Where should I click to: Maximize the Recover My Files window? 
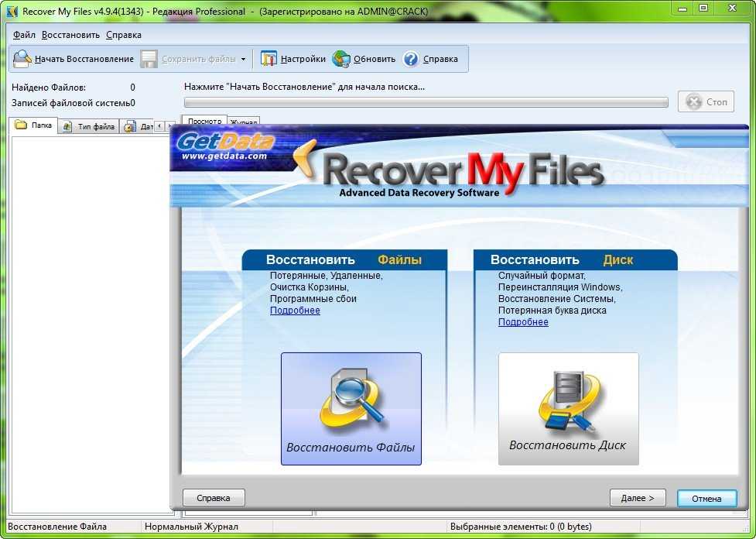pos(703,8)
